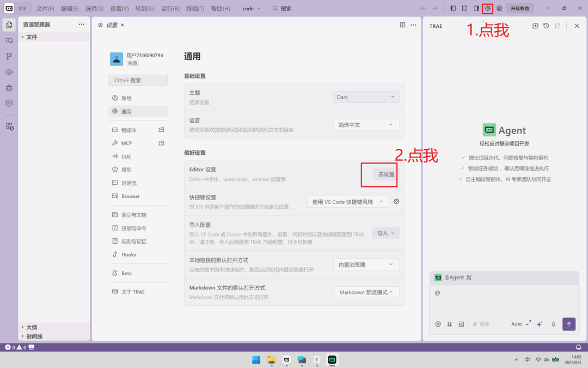Open the Explorer view in the activity bar
This screenshot has width=588, height=368.
9,25
